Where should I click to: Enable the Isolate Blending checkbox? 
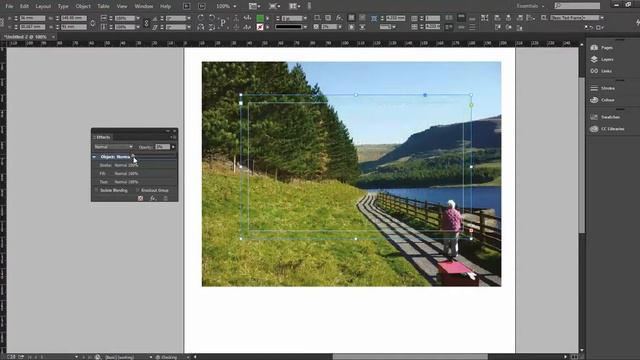tap(96, 190)
